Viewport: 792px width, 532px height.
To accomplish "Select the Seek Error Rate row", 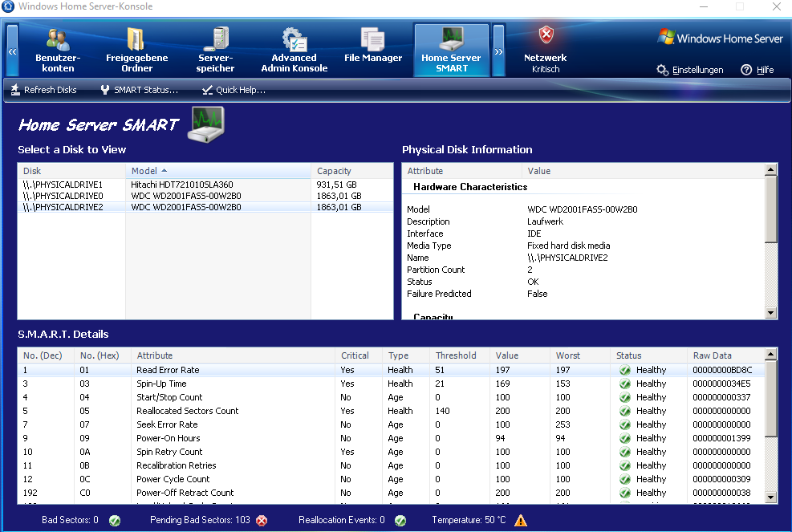I will 392,424.
